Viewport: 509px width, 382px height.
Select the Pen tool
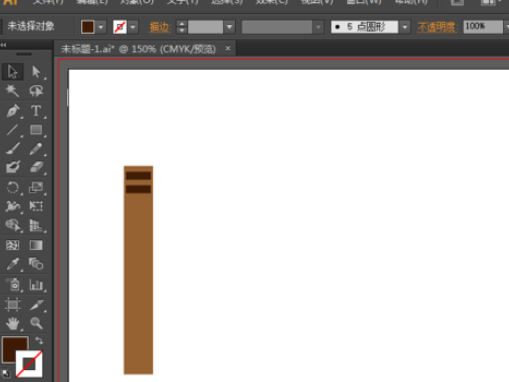pos(13,111)
